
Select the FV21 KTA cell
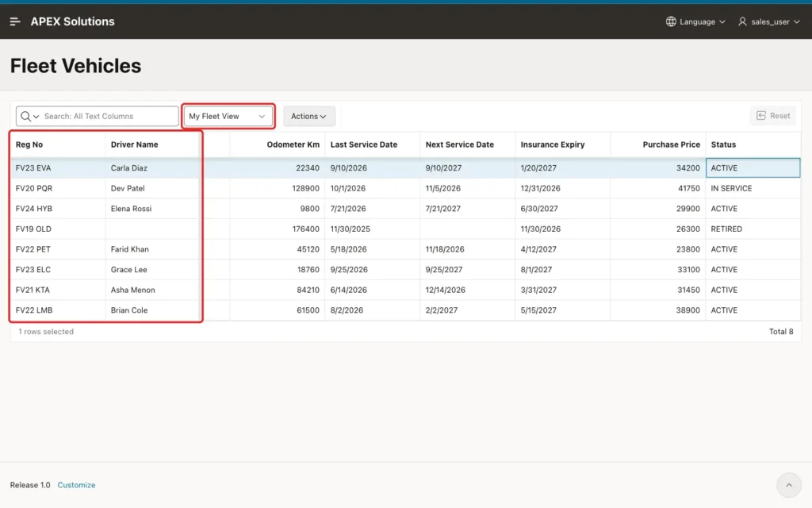[x=58, y=290]
